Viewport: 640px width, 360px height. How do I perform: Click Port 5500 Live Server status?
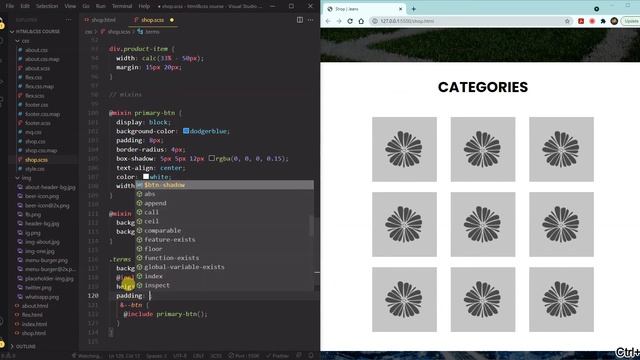(x=244, y=356)
